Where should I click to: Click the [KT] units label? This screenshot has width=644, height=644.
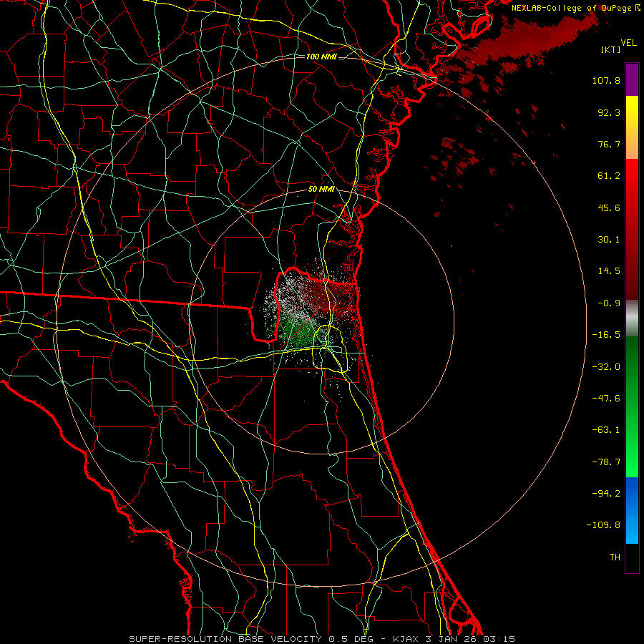[x=611, y=49]
